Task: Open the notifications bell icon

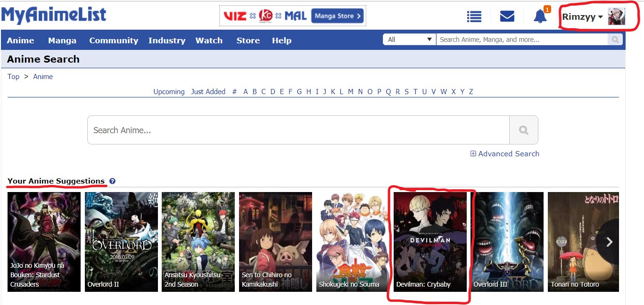Action: (540, 16)
